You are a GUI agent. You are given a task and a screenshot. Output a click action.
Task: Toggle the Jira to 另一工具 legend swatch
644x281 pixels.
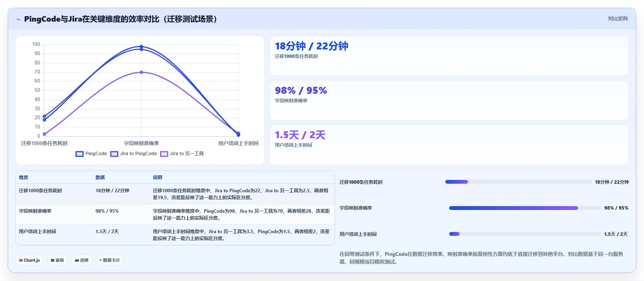[164, 154]
